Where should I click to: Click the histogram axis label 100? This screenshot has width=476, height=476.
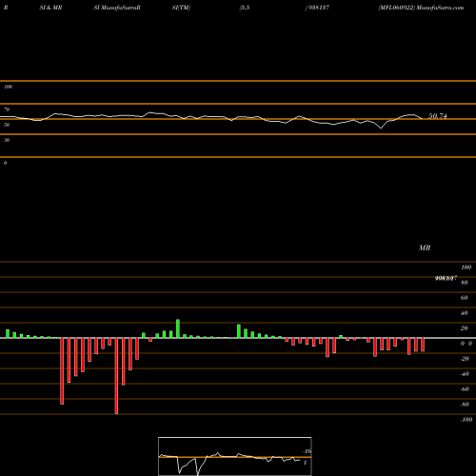tap(466, 268)
